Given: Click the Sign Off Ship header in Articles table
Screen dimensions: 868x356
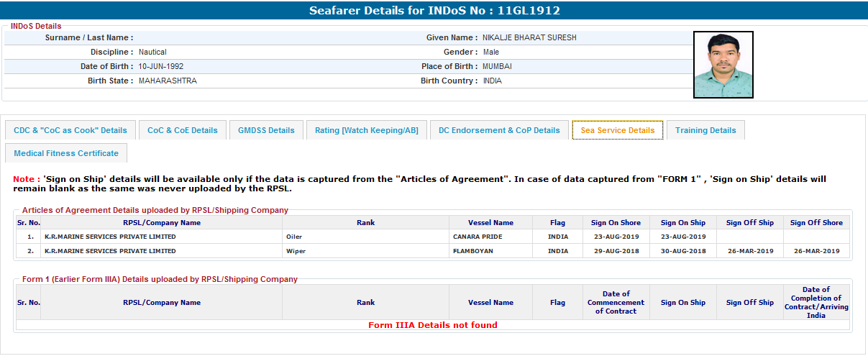Looking at the screenshot, I should click(750, 223).
